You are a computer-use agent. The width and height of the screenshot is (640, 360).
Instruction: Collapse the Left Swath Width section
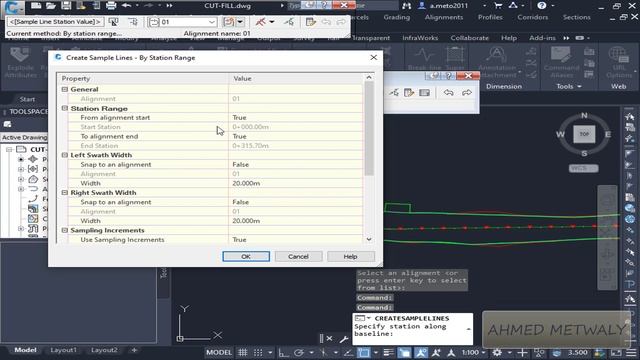tap(64, 155)
